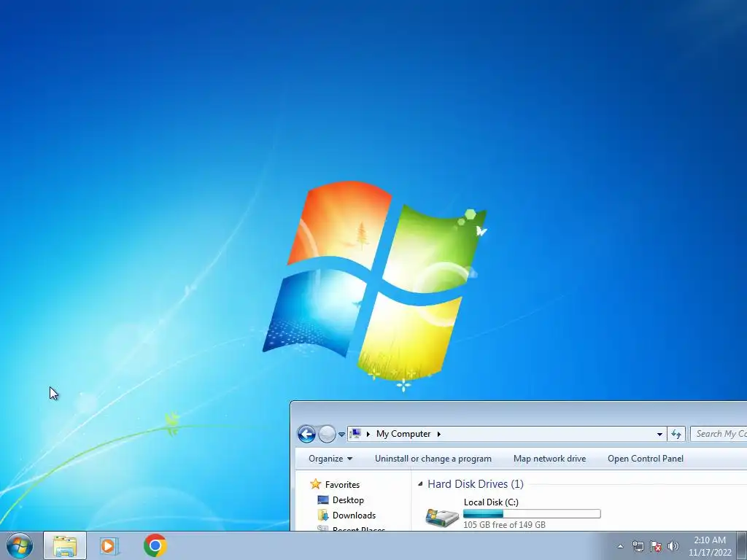
Task: Open the address bar history dropdown
Action: coord(659,434)
